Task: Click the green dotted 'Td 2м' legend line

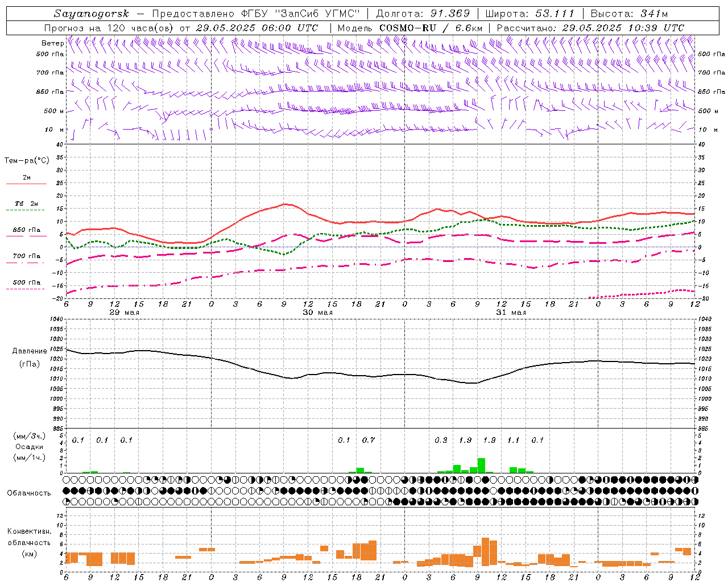Action: click(26, 210)
